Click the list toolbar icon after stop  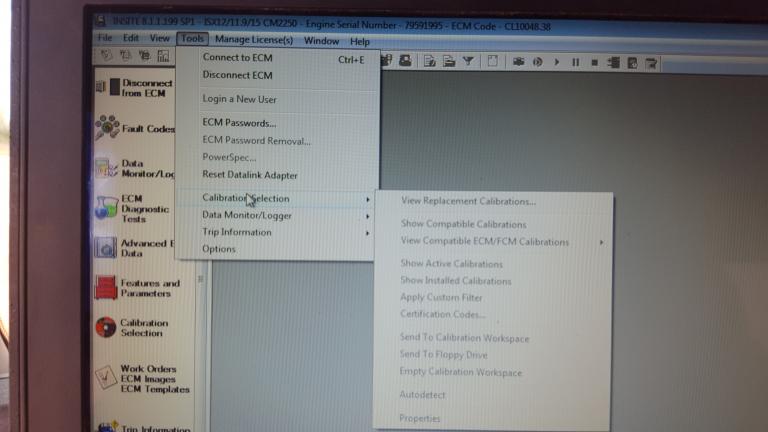tap(613, 63)
